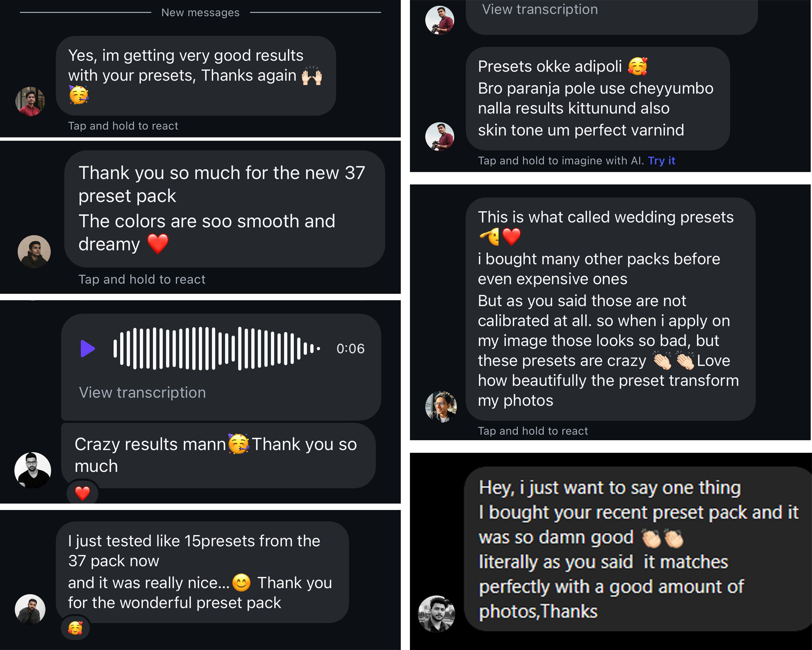Viewport: 812px width, 650px height.
Task: Open View transcription in the top right
Action: point(540,9)
